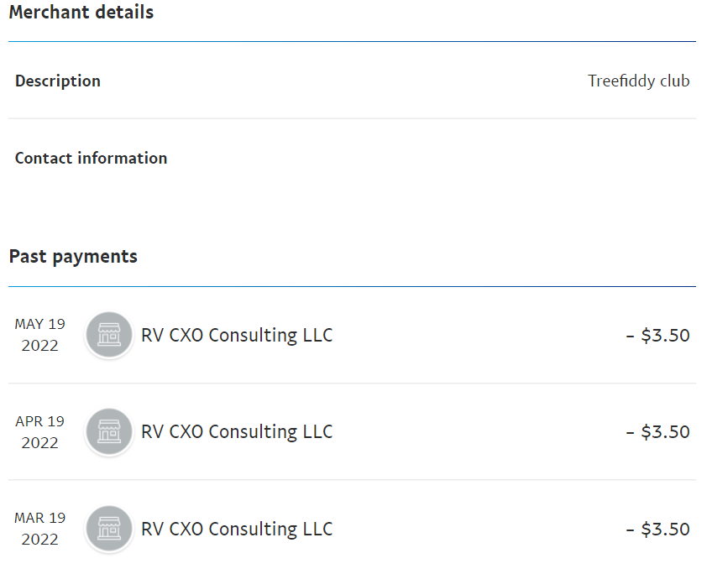This screenshot has width=728, height=574.
Task: Click the store icon for May 19 payment
Action: (x=109, y=335)
